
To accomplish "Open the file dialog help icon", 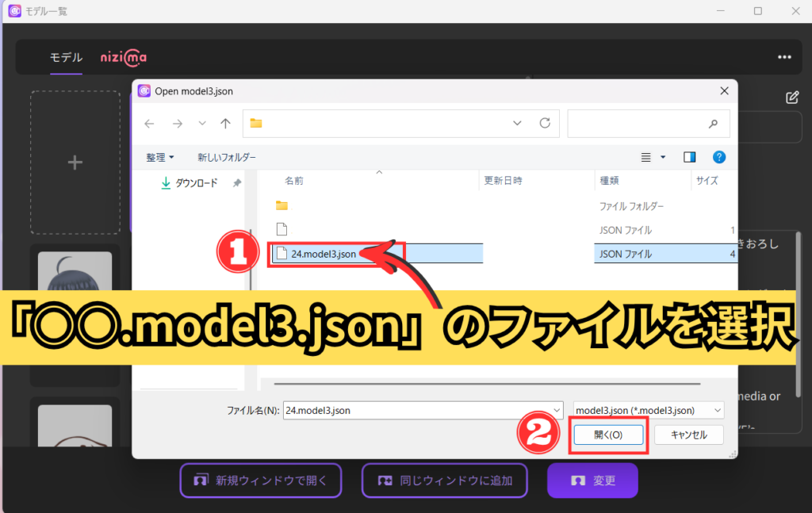I will click(x=719, y=157).
